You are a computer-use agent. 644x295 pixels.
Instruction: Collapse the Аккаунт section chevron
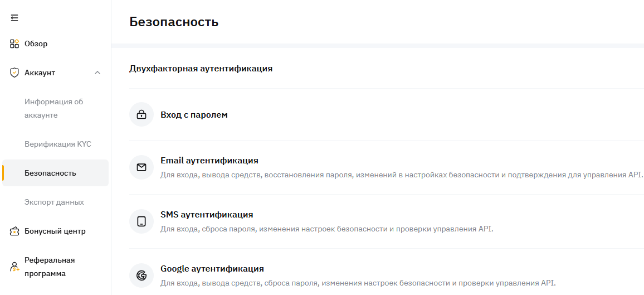tap(97, 72)
